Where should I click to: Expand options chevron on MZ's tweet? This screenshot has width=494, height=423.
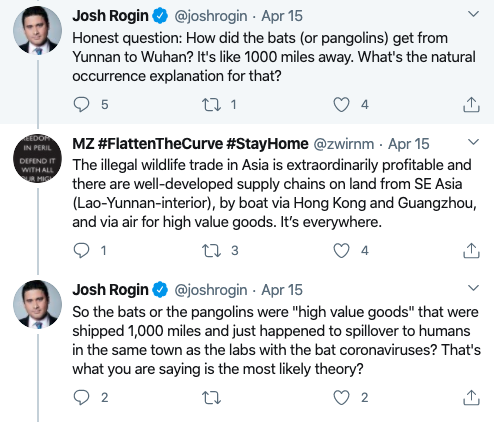point(473,142)
